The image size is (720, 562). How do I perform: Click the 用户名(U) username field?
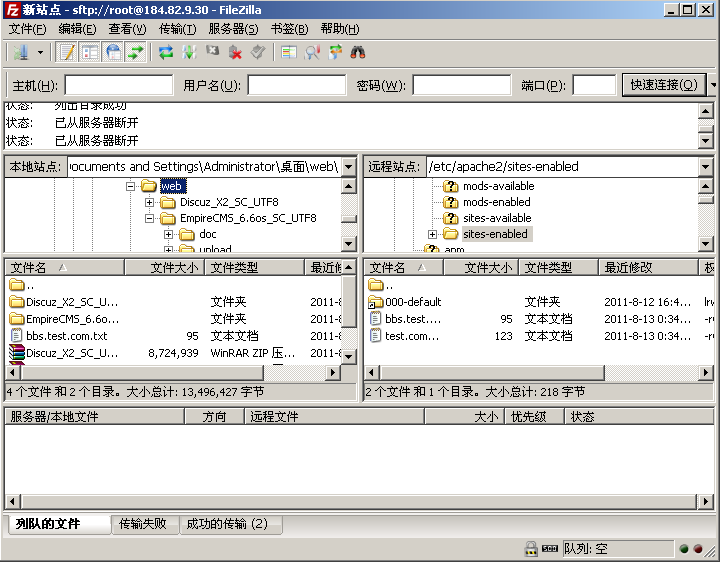tap(297, 85)
